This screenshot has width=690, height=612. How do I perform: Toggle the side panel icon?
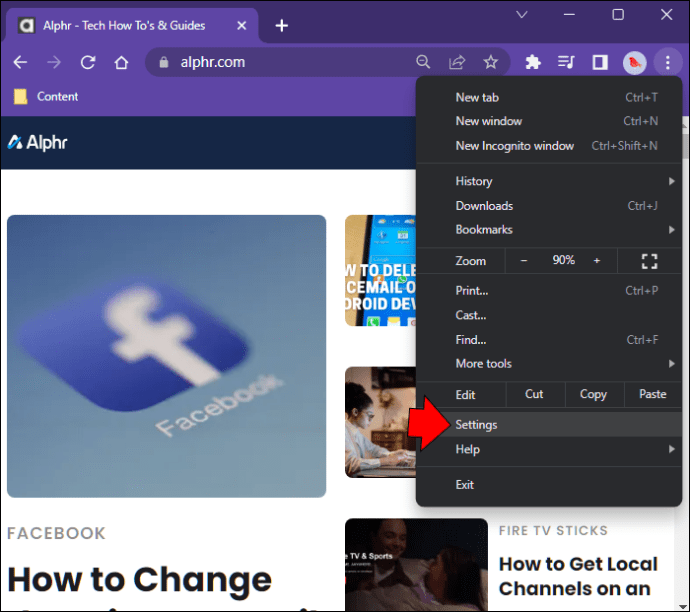(600, 62)
